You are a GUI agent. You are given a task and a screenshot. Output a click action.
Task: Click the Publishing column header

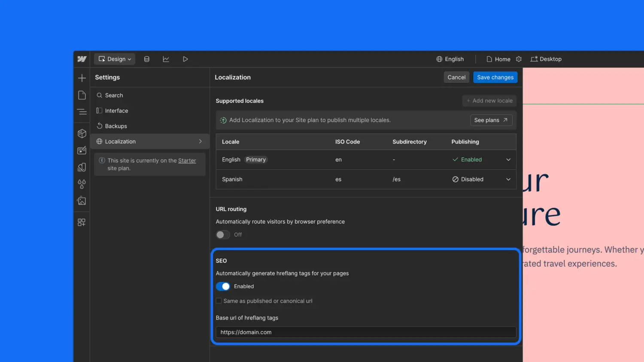coord(465,142)
